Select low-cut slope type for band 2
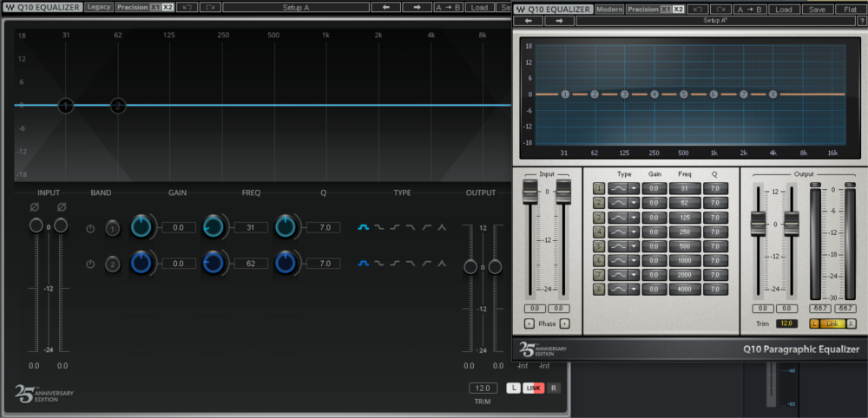The height and width of the screenshot is (418, 868). click(x=426, y=263)
